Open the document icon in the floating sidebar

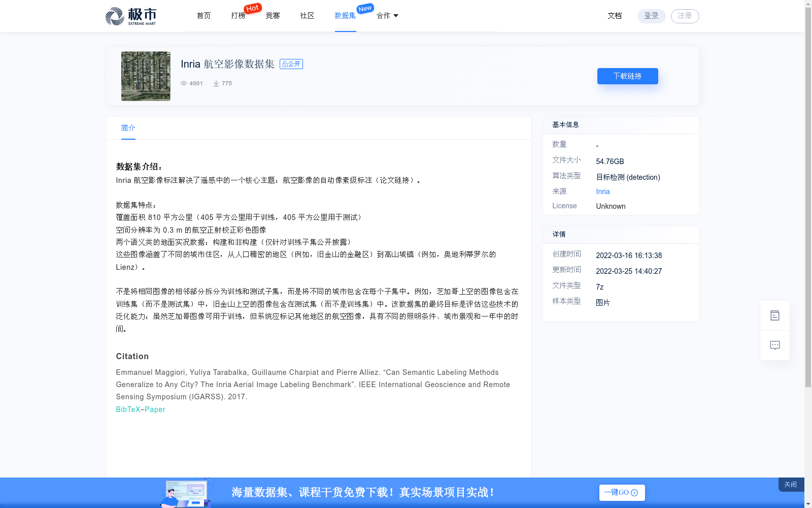[x=774, y=315]
